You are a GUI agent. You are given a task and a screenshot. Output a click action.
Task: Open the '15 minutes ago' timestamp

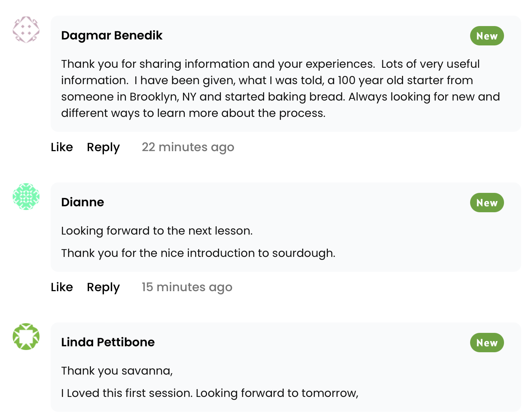187,287
